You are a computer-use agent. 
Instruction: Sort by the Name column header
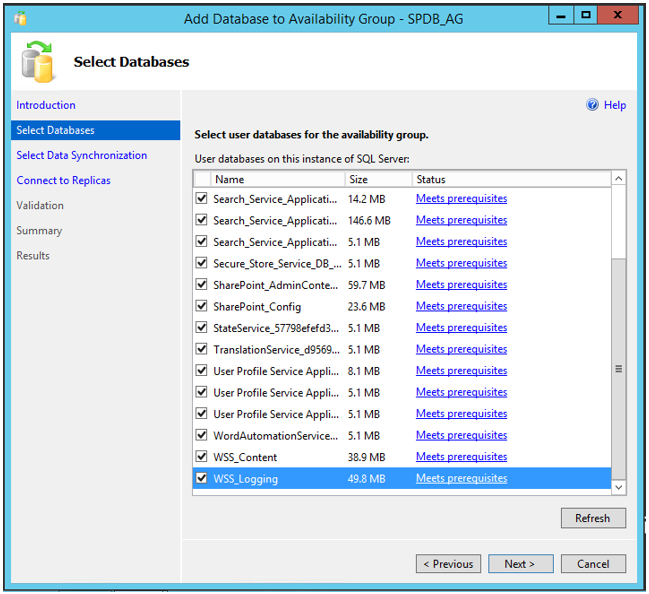click(x=278, y=179)
